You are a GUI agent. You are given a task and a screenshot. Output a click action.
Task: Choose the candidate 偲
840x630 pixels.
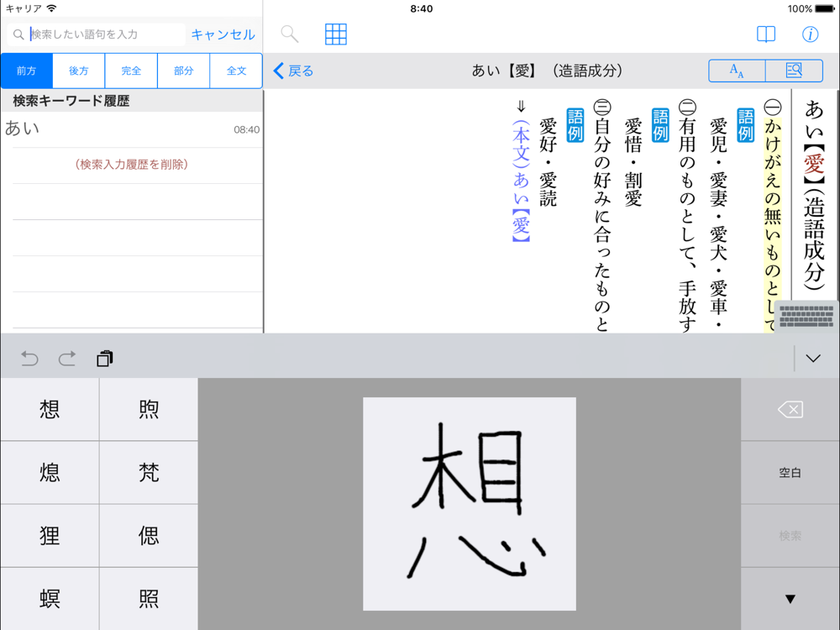[149, 536]
